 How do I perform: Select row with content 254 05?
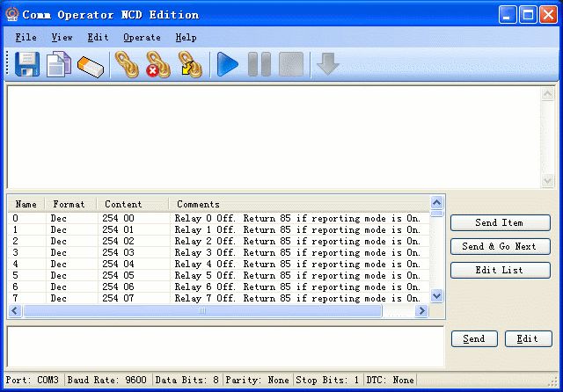pos(219,276)
